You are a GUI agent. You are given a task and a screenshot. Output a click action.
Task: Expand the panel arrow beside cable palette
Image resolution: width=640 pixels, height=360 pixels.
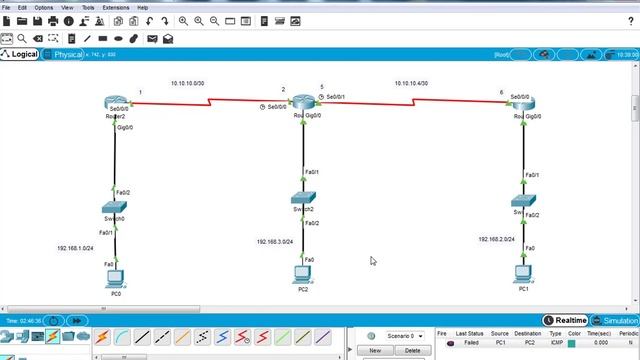[x=350, y=349]
